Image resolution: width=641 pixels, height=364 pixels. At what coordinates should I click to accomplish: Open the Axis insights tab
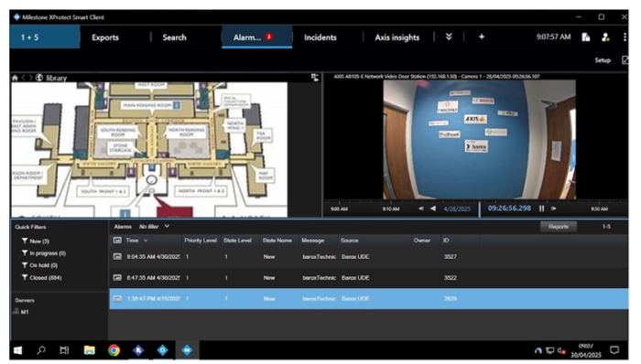pyautogui.click(x=397, y=37)
